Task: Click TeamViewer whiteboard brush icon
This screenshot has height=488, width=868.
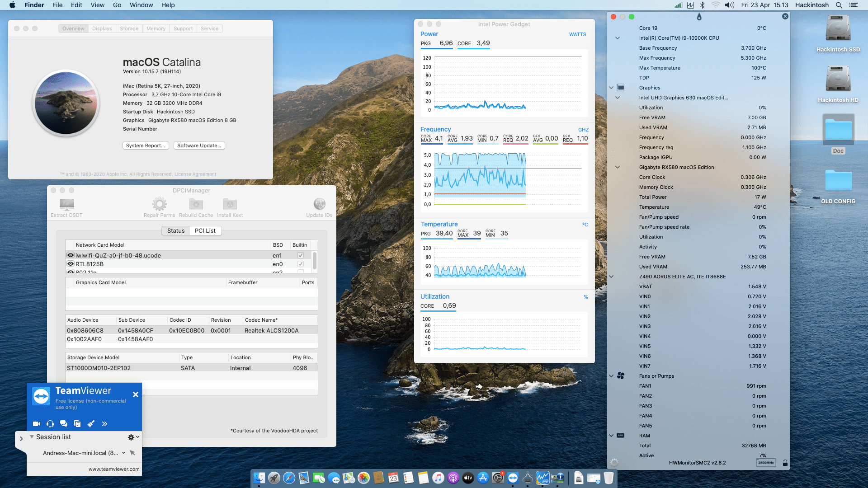Action: coord(91,424)
